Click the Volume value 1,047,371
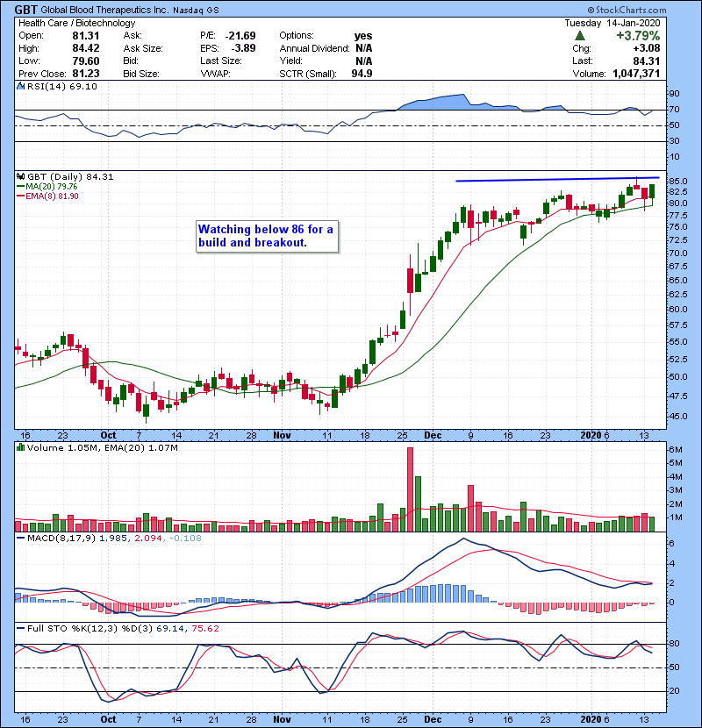 [636, 74]
